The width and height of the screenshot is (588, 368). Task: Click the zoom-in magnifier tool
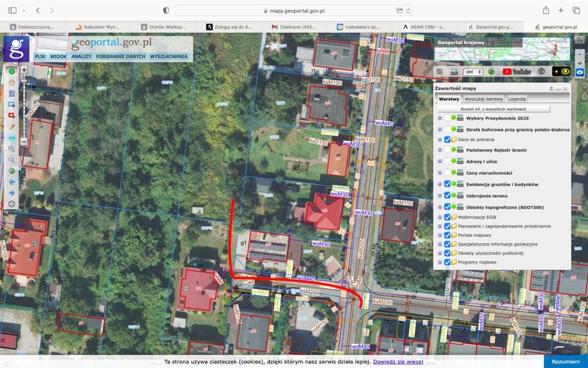[11, 148]
